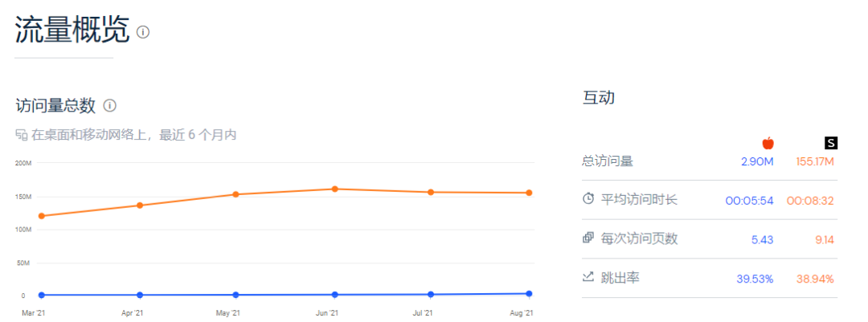The width and height of the screenshot is (868, 322).
Task: Select the orange Jun '21 data point
Action: click(x=334, y=189)
